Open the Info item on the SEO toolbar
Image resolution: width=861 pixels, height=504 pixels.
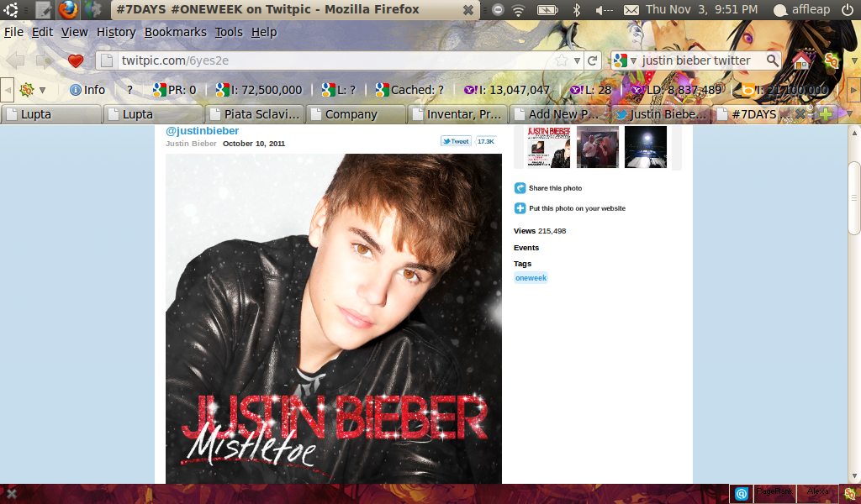point(87,90)
